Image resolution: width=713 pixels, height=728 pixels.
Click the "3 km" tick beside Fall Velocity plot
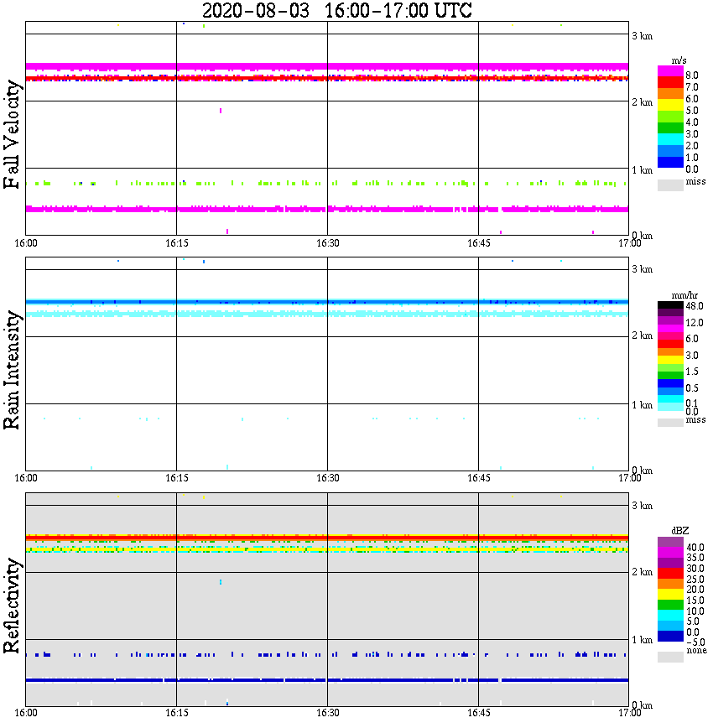(x=642, y=36)
